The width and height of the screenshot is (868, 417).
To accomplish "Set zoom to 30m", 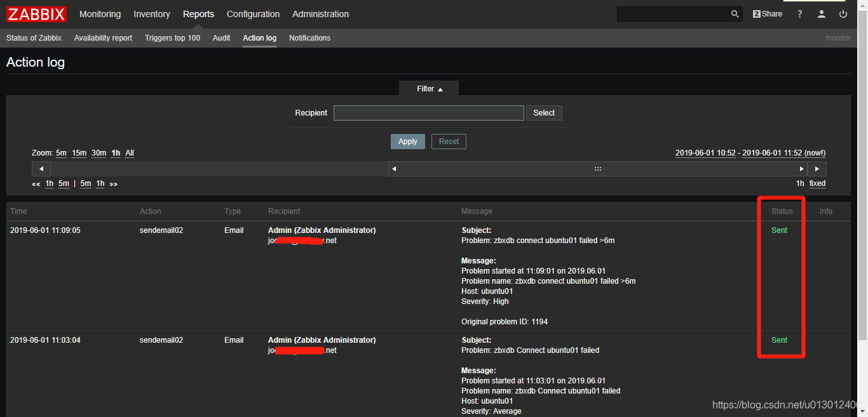I will point(98,153).
